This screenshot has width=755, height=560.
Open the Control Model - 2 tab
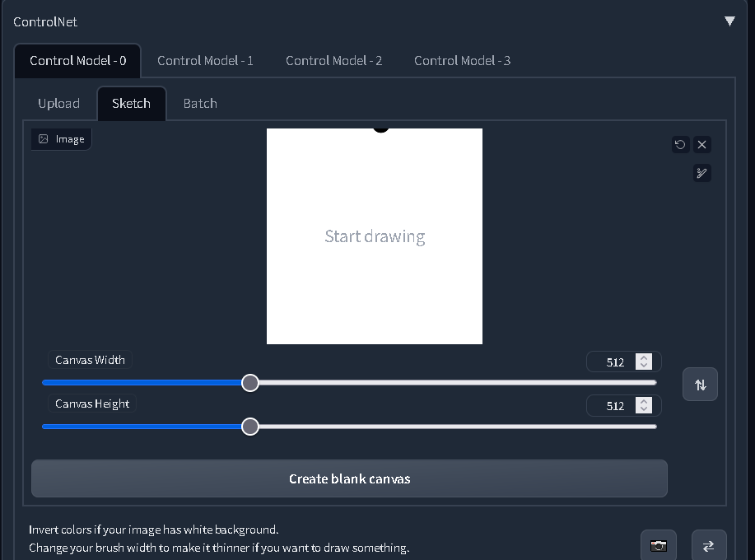(x=333, y=60)
